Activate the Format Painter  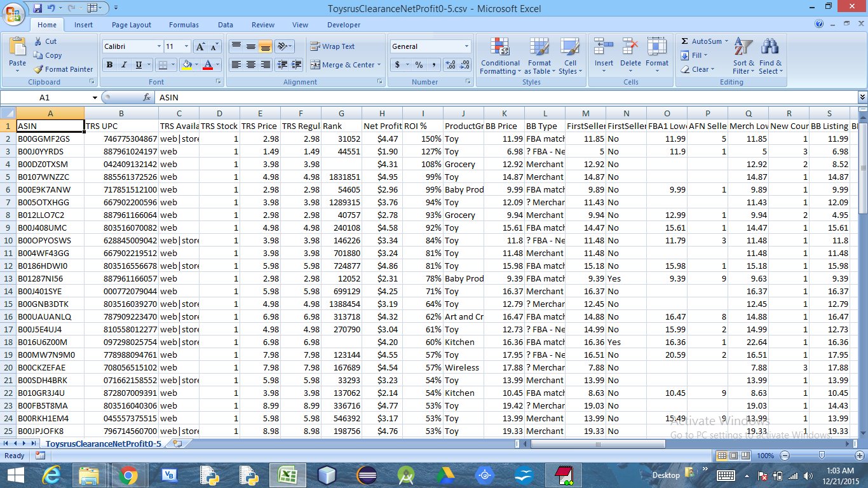(64, 69)
